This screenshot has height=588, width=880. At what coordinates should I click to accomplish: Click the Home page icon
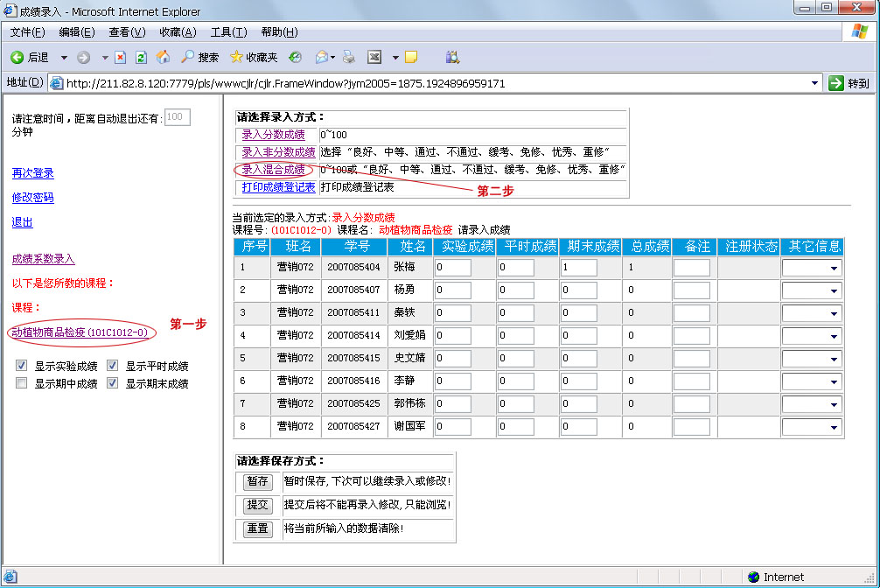pyautogui.click(x=164, y=59)
